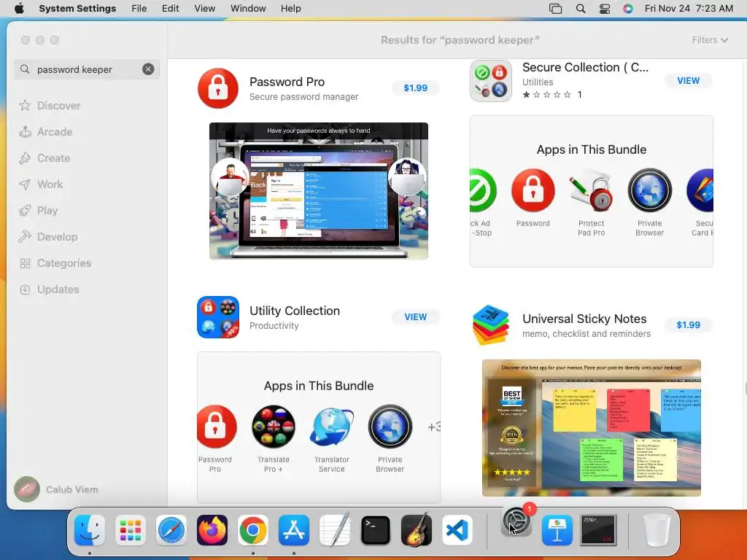Launch Visual Studio Code from the Dock

tap(457, 529)
